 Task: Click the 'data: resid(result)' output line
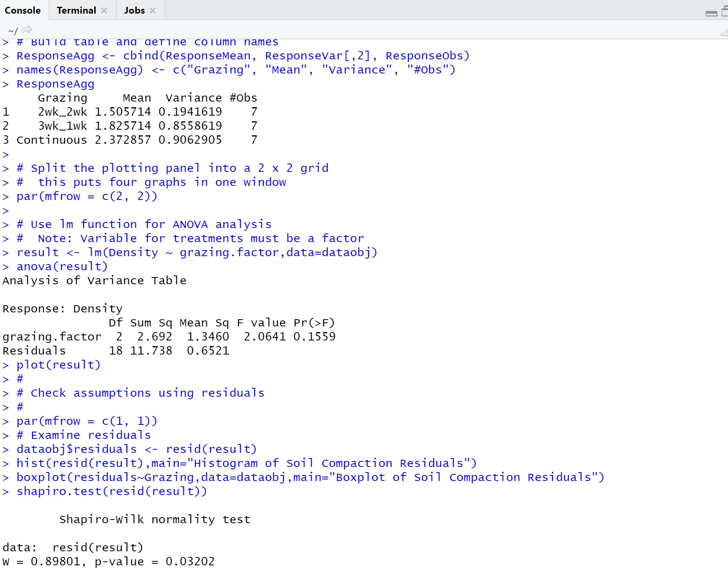(x=73, y=548)
